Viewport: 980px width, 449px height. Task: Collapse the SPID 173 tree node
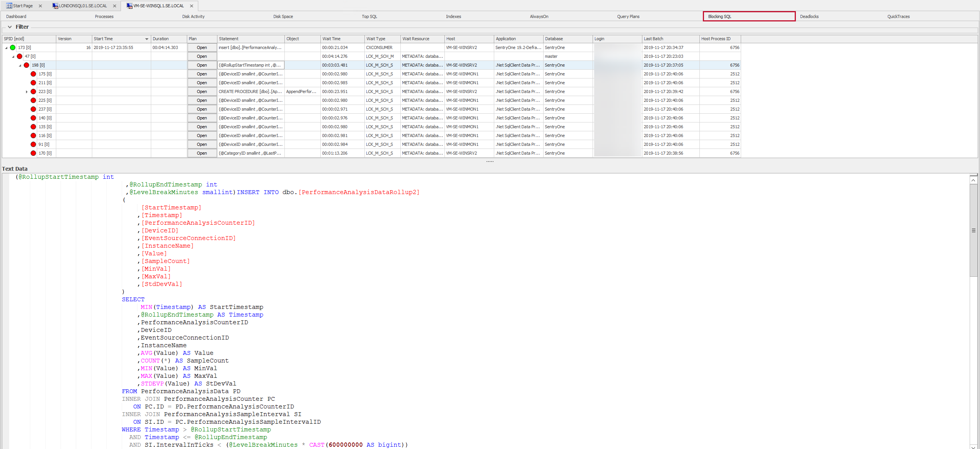coord(6,47)
